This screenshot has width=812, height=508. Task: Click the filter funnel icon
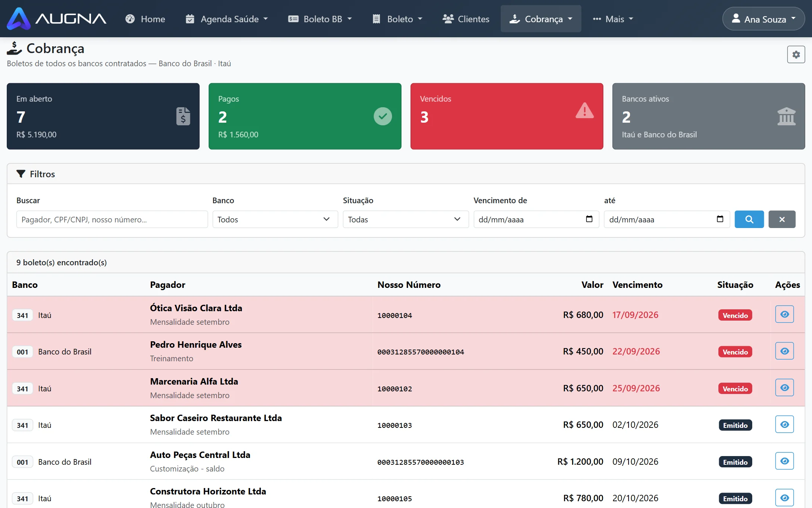[x=21, y=174]
